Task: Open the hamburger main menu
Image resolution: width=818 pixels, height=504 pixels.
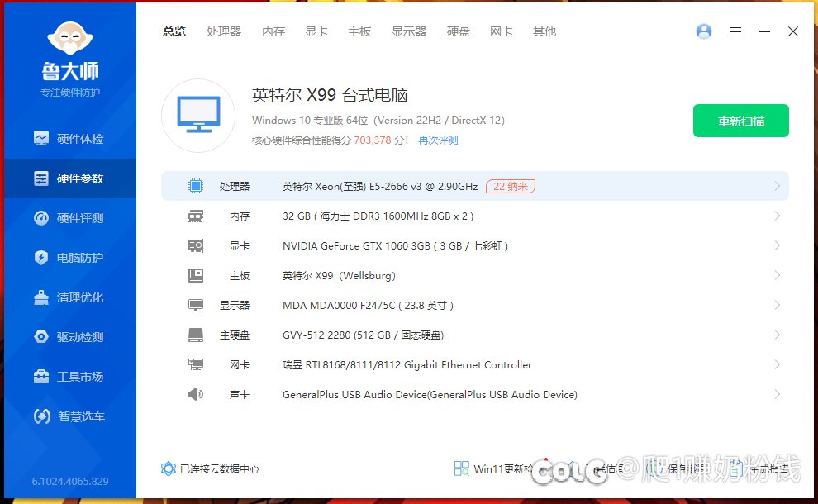Action: [x=735, y=32]
